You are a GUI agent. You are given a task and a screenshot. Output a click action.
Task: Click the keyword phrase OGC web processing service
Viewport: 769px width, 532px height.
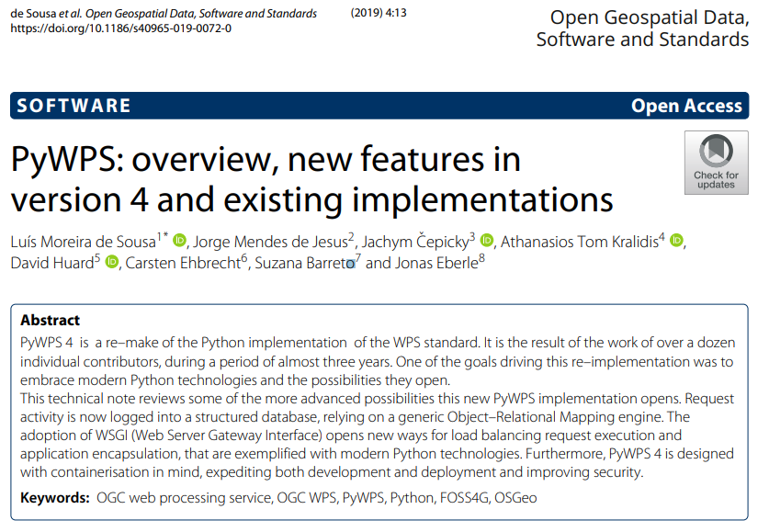(x=184, y=498)
